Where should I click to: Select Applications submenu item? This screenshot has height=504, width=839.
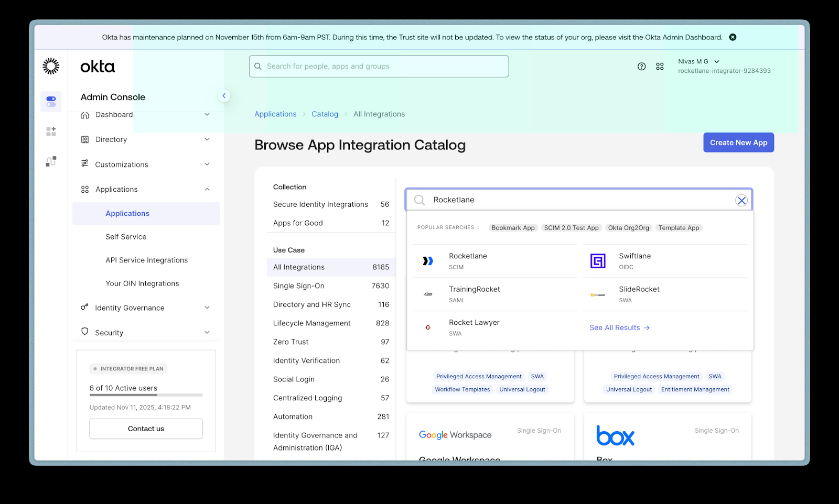146,213
